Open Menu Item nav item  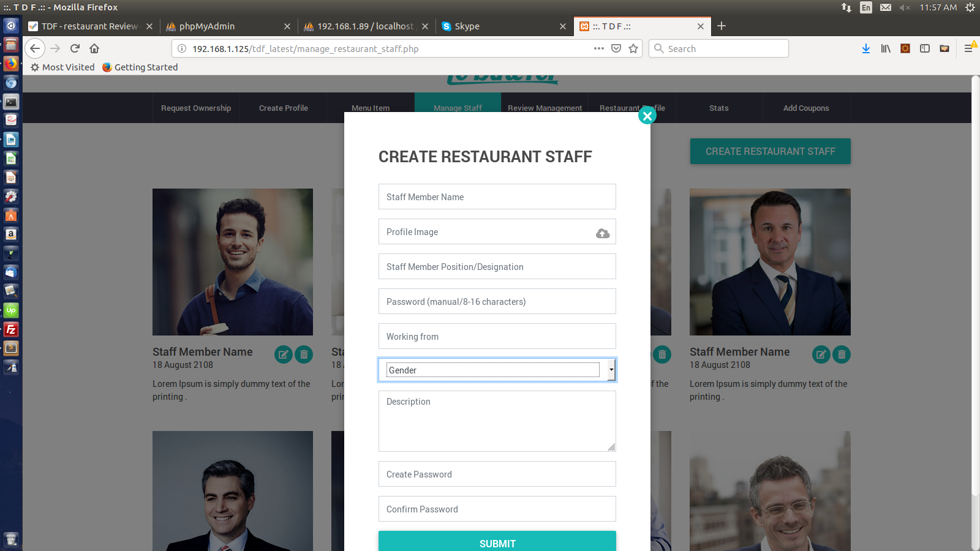click(x=371, y=108)
